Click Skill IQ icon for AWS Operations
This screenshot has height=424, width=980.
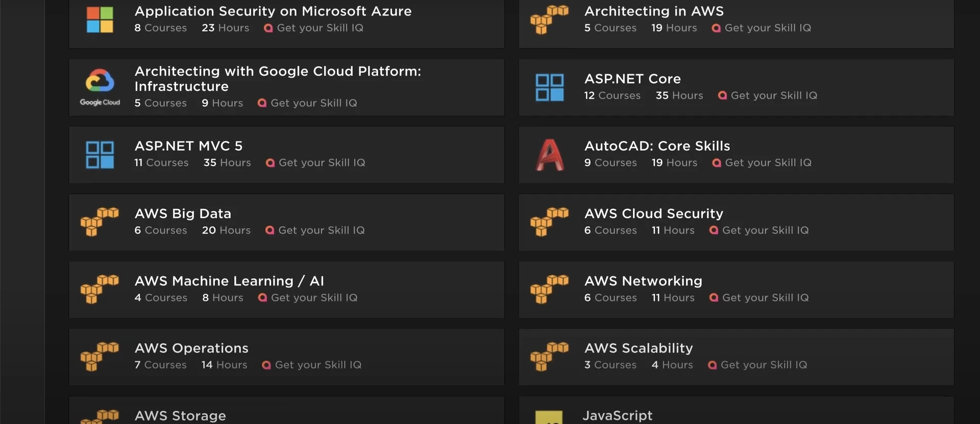266,365
